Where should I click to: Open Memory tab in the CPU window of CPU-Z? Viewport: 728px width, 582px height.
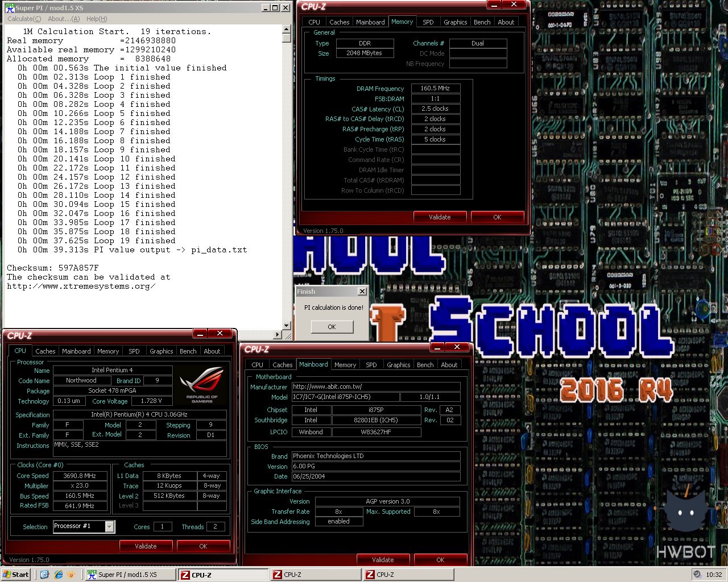pyautogui.click(x=108, y=351)
